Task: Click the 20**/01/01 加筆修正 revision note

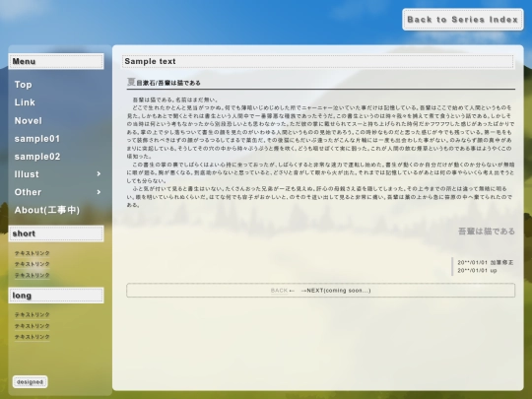Action: click(485, 263)
